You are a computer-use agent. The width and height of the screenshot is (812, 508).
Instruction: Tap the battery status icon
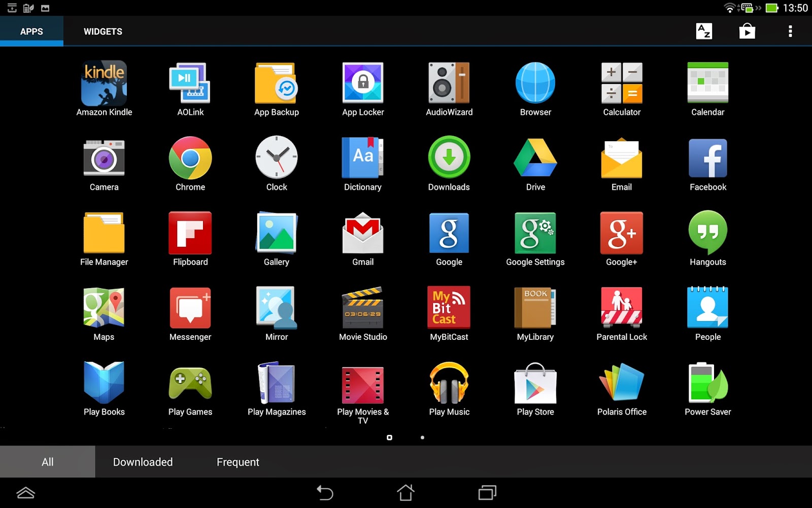coord(772,8)
